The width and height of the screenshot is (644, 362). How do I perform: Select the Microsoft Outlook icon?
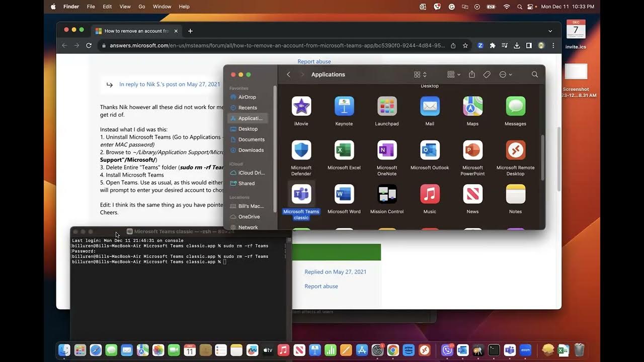430,150
